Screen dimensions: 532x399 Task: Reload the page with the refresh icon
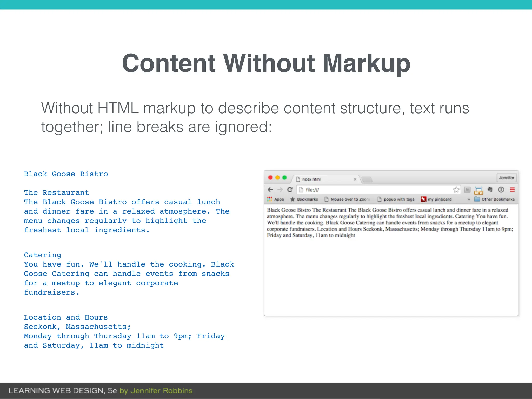[290, 190]
